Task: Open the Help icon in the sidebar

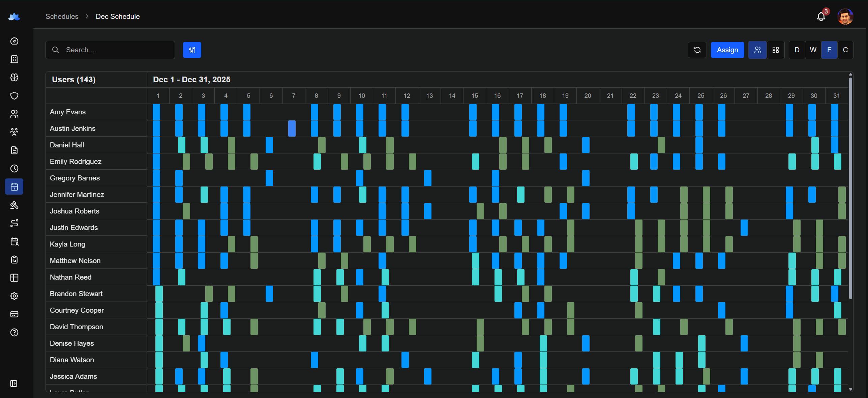Action: (14, 333)
